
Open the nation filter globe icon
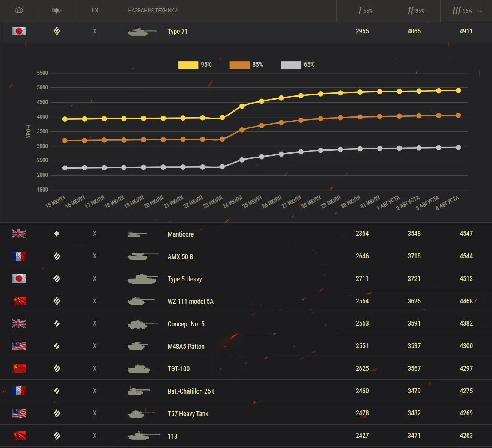point(19,11)
